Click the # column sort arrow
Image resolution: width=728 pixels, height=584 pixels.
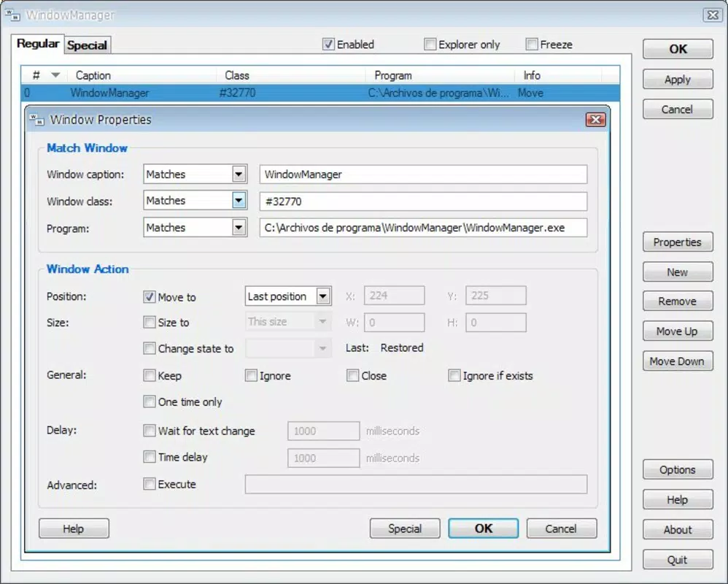55,75
